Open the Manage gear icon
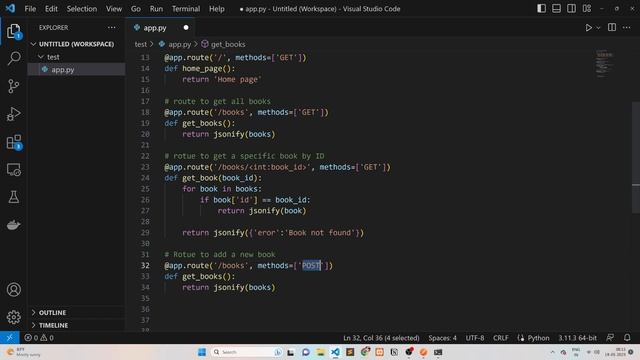This screenshot has width=640, height=360. tap(13, 317)
